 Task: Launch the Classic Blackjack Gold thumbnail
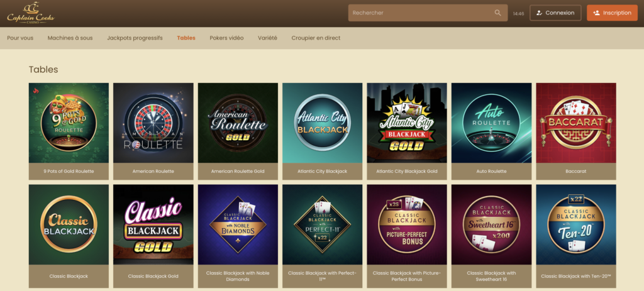[153, 224]
